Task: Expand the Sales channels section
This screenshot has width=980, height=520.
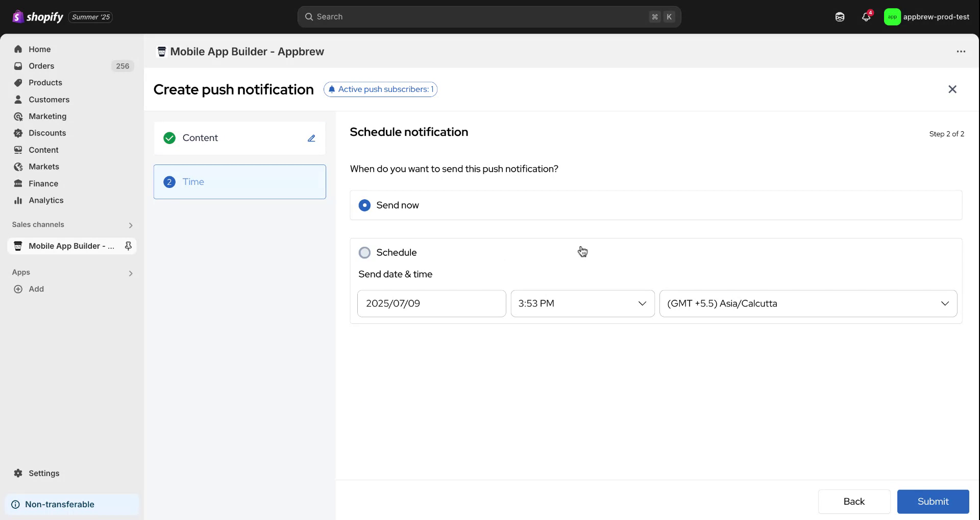Action: (x=131, y=225)
